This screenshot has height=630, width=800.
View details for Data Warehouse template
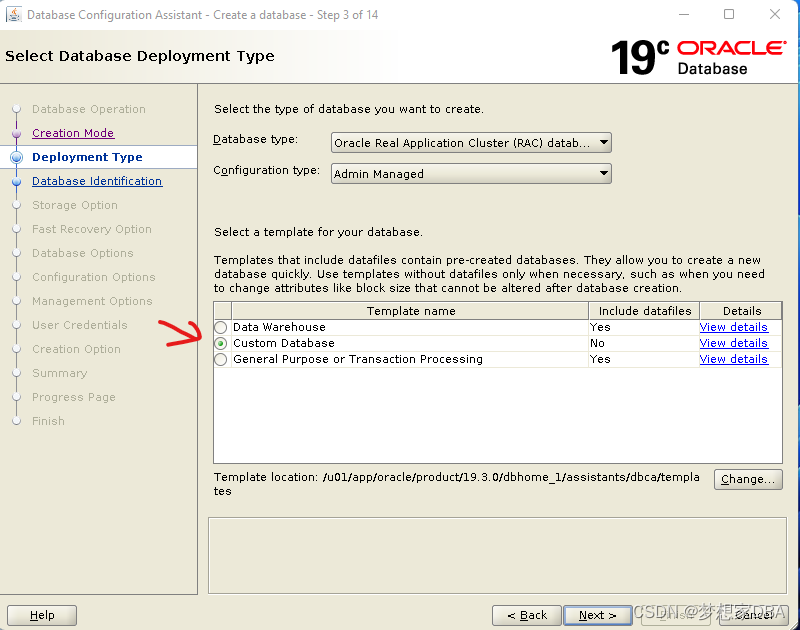(734, 327)
